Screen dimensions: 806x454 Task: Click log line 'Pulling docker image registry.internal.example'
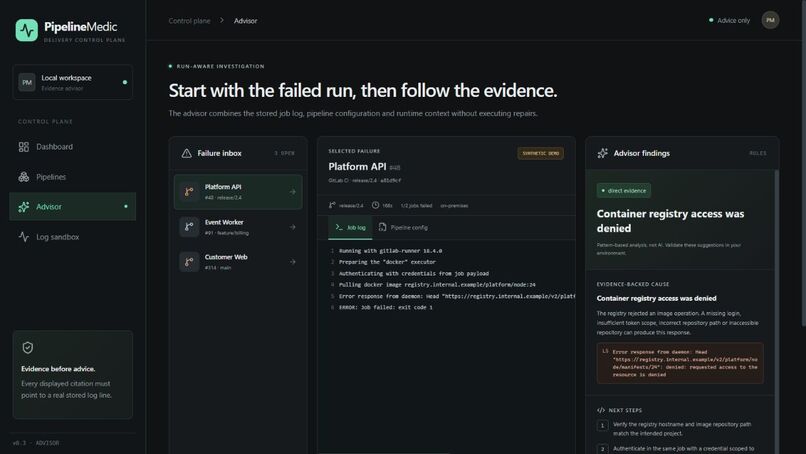point(437,285)
